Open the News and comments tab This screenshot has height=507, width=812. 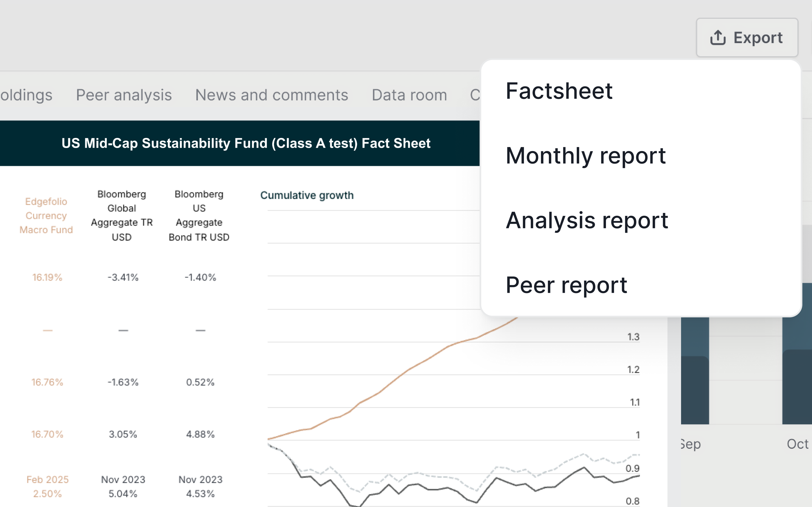(272, 95)
